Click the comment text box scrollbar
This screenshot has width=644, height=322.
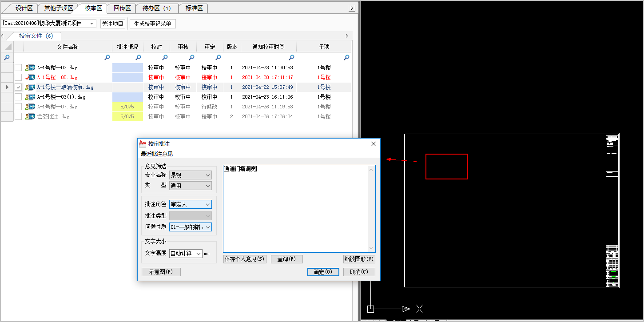(372, 209)
